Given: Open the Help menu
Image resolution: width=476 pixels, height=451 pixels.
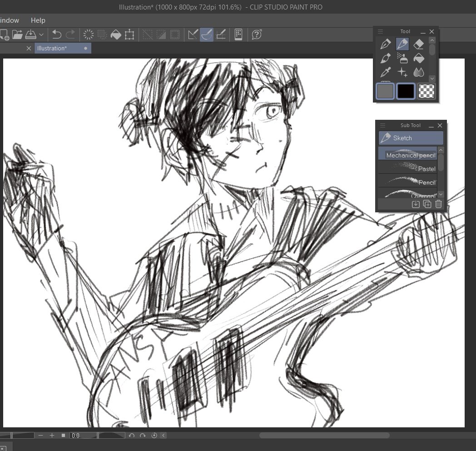Looking at the screenshot, I should pyautogui.click(x=38, y=20).
